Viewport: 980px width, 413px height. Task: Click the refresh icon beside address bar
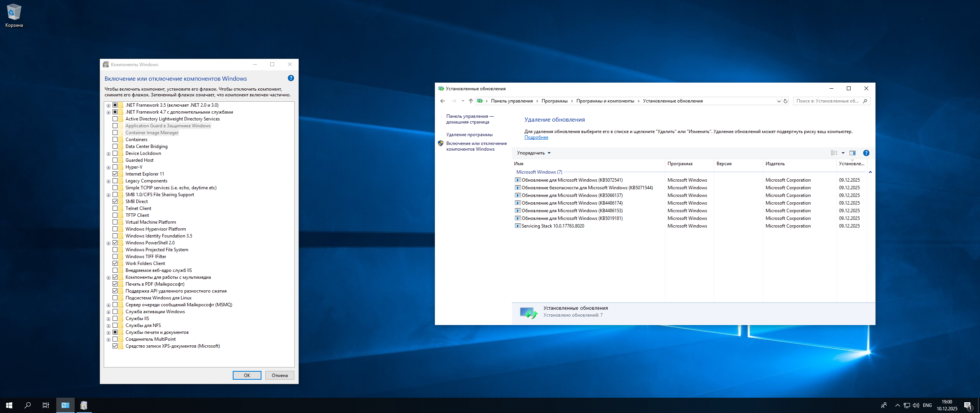786,101
